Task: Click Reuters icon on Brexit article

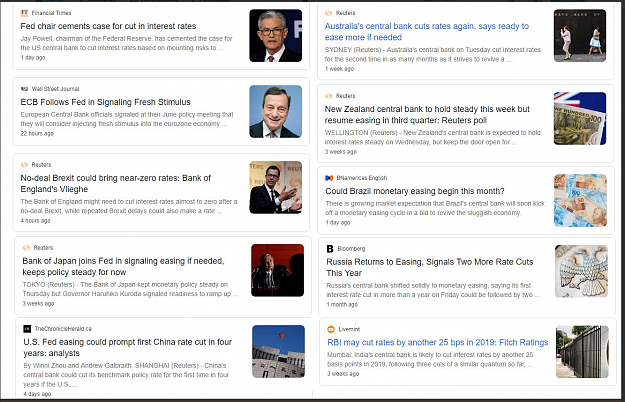Action: (x=24, y=165)
